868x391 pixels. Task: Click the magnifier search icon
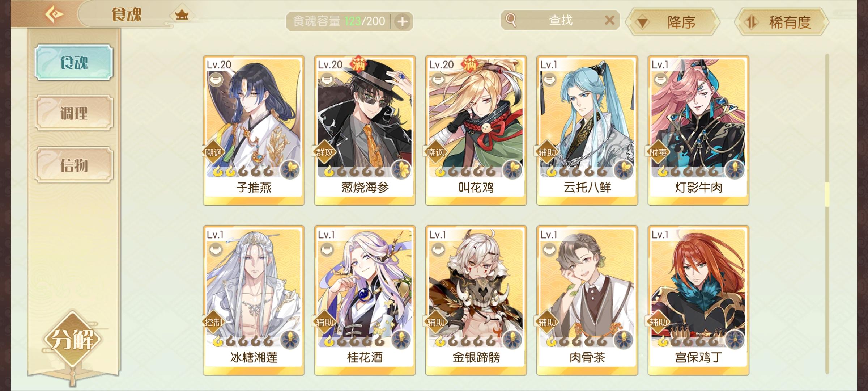click(510, 20)
